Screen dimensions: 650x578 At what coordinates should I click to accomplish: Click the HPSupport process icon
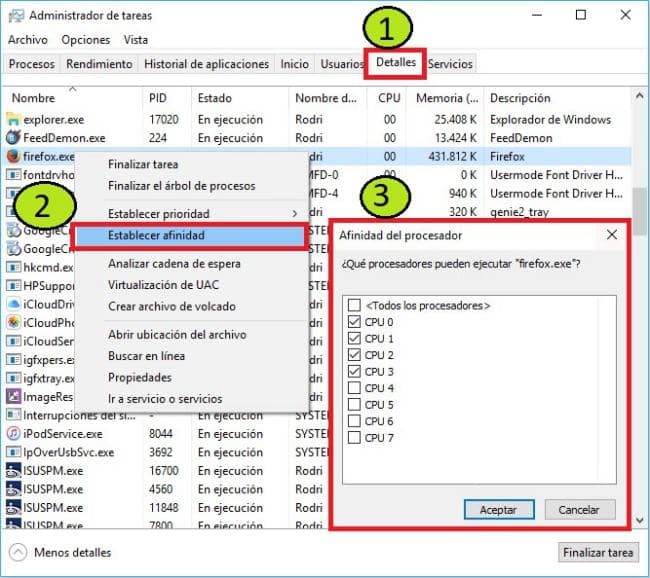(x=13, y=286)
